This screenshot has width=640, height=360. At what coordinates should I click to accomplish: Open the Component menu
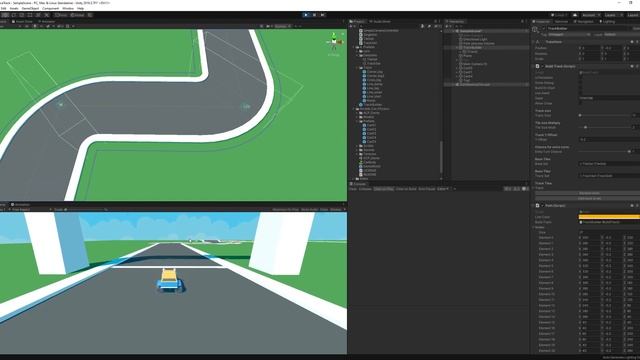point(51,8)
